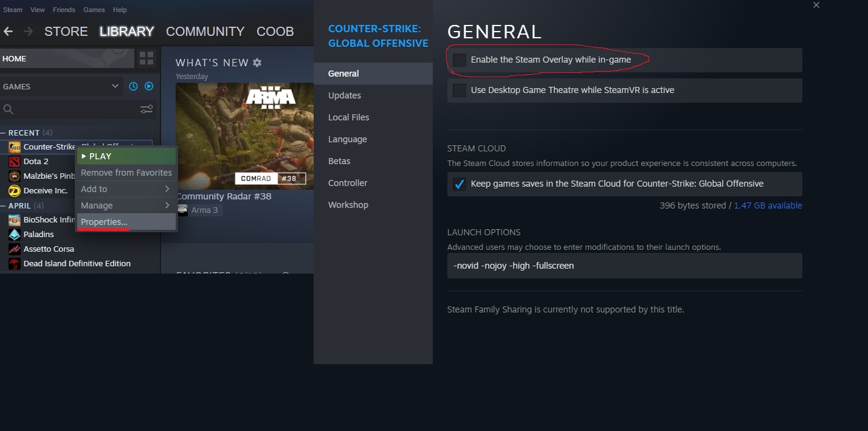Image resolution: width=868 pixels, height=431 pixels.
Task: Open the Workshop properties tab
Action: [x=373, y=205]
